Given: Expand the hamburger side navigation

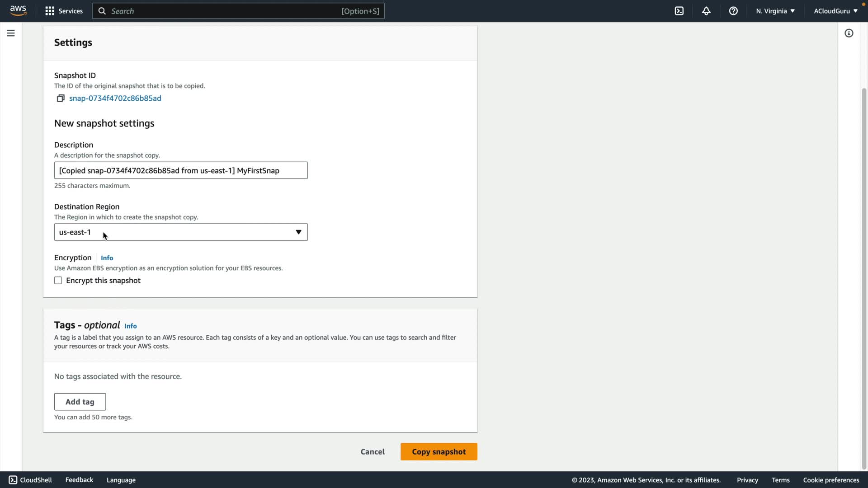Looking at the screenshot, I should [x=11, y=33].
